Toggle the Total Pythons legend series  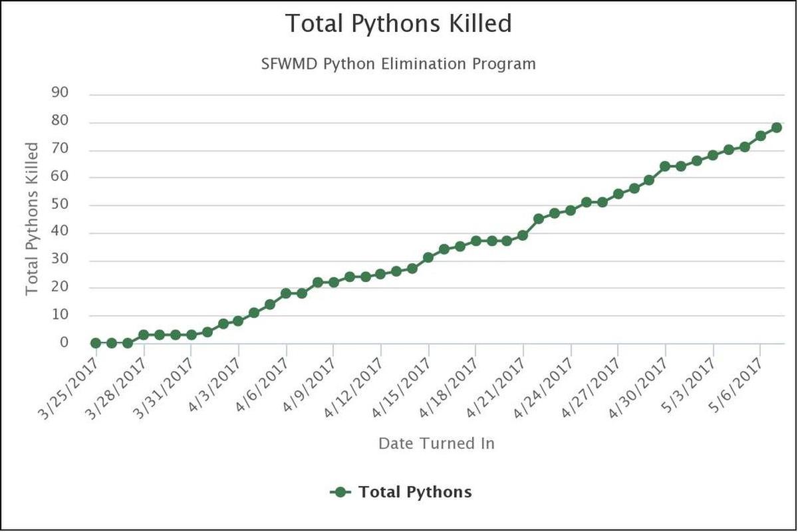tap(401, 492)
